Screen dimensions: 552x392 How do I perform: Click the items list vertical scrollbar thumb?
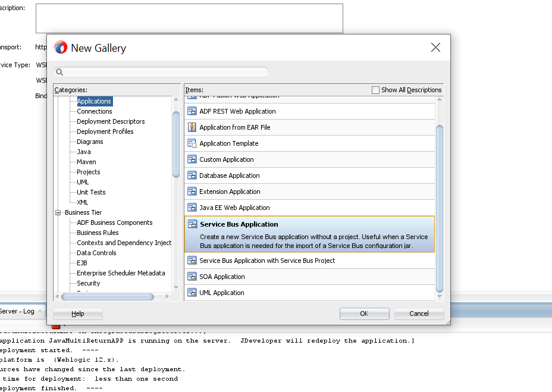440,209
